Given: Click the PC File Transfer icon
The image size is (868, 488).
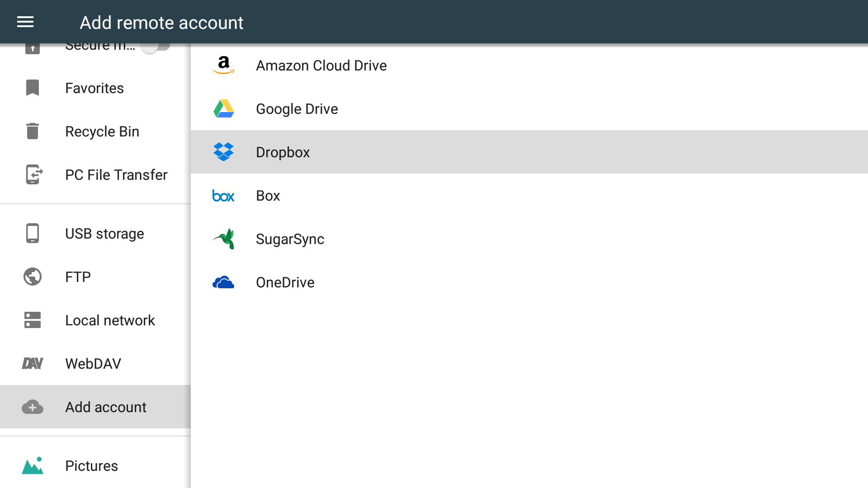Looking at the screenshot, I should point(32,175).
